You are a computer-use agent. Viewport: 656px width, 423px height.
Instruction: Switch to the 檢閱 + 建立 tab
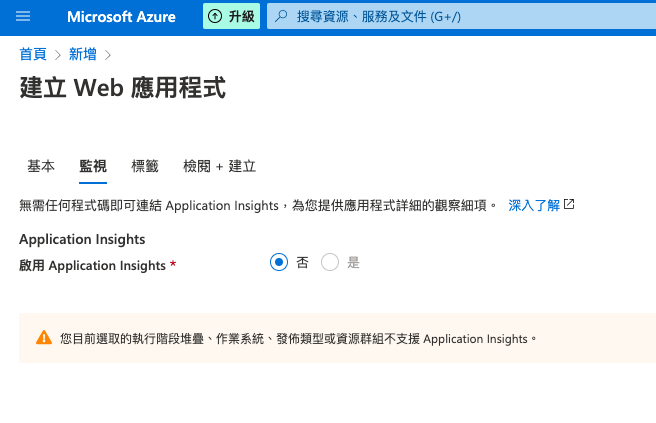(x=220, y=166)
